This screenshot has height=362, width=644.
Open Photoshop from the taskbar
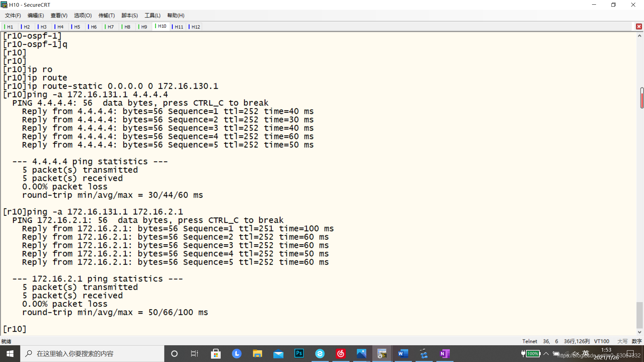coord(299,354)
